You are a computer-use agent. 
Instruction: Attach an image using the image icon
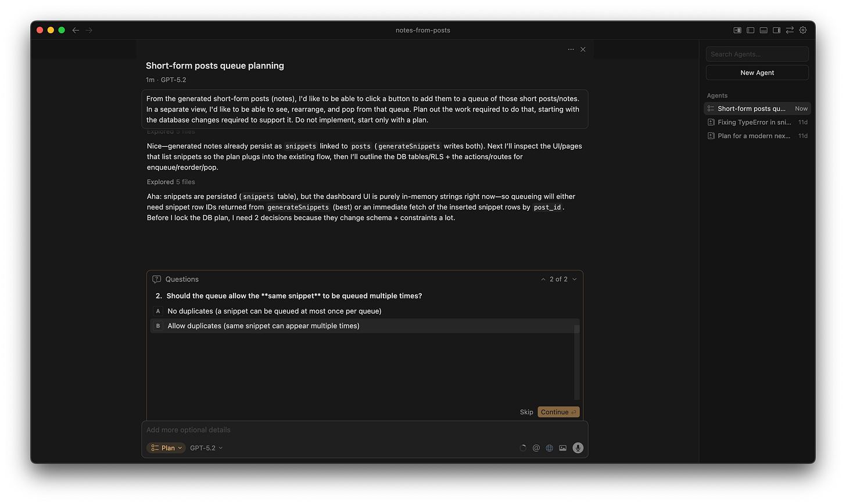coord(562,448)
